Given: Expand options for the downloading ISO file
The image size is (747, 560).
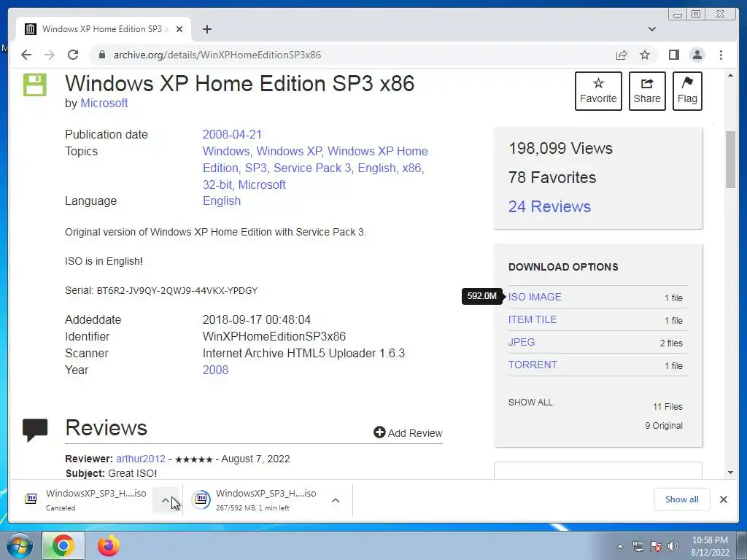Looking at the screenshot, I should [336, 500].
